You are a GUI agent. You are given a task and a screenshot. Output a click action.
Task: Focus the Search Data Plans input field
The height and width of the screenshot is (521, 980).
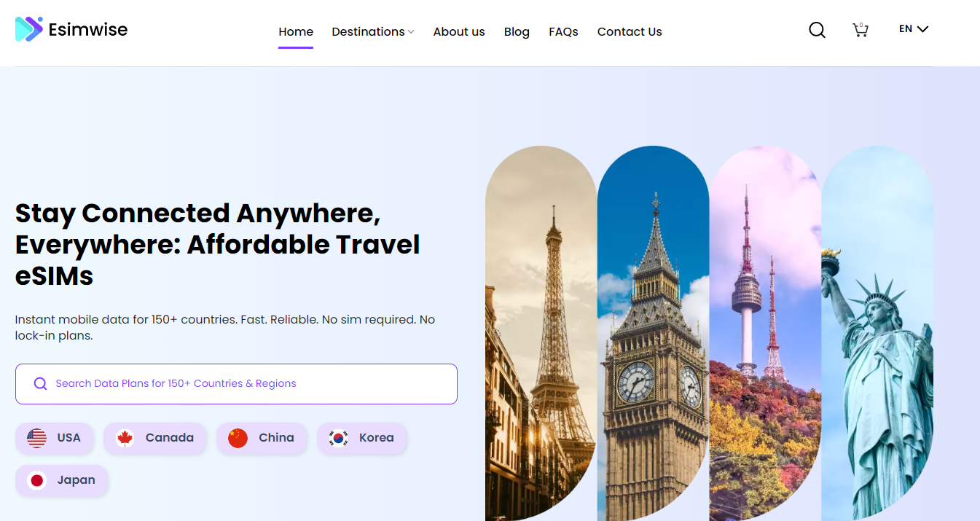[236, 384]
